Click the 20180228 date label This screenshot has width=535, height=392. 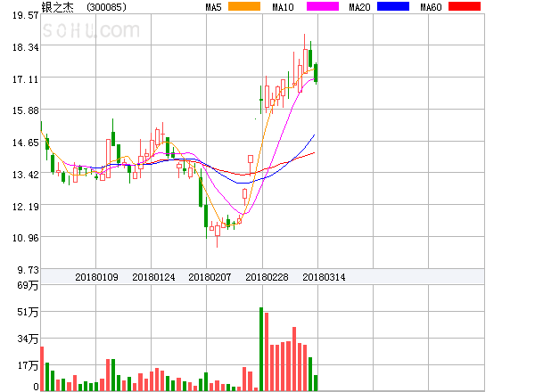tap(267, 277)
